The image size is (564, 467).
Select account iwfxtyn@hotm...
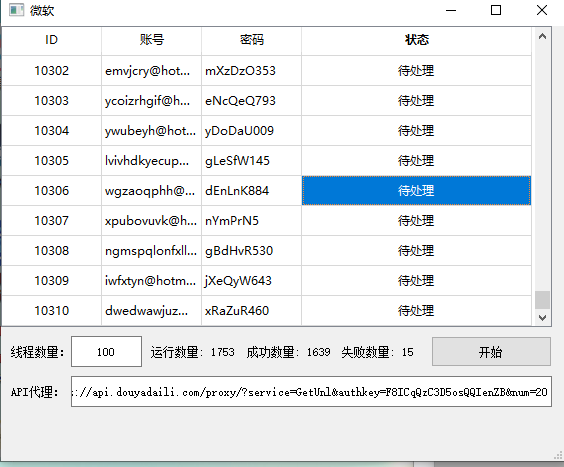point(151,281)
